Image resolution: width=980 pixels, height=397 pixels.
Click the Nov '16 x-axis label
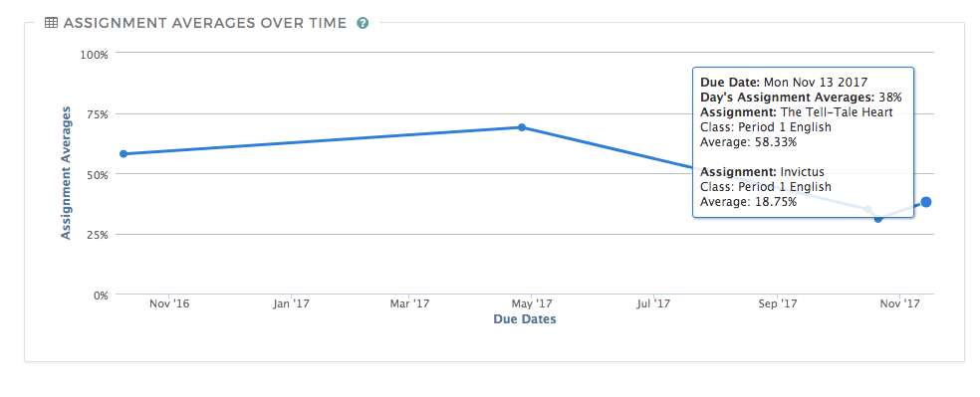pyautogui.click(x=169, y=303)
